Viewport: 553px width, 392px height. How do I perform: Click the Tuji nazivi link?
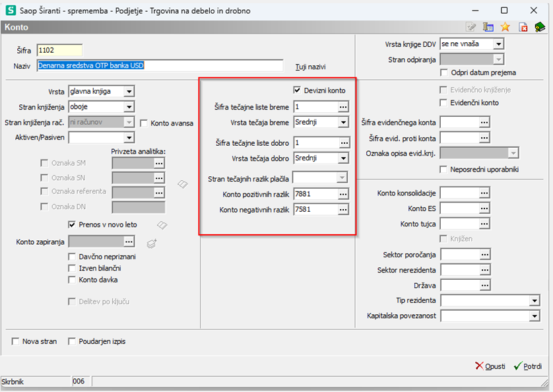click(310, 67)
